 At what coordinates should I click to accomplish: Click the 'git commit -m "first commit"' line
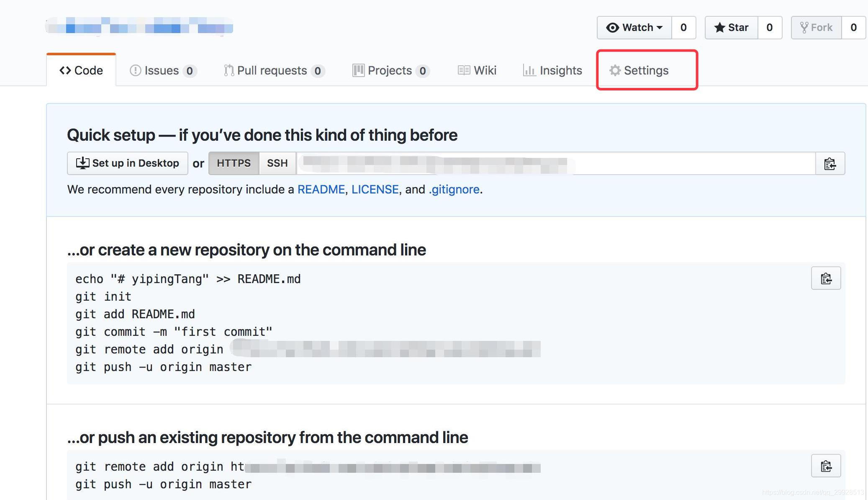click(x=174, y=332)
